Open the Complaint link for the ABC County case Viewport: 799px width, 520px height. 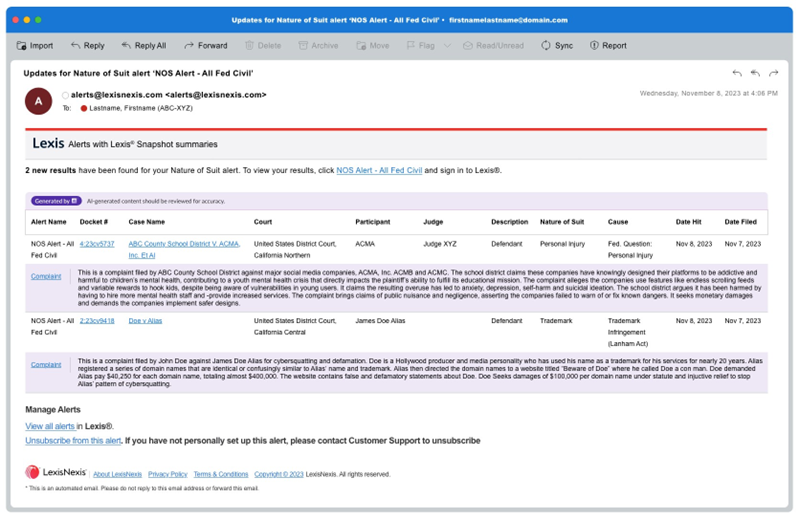point(46,276)
